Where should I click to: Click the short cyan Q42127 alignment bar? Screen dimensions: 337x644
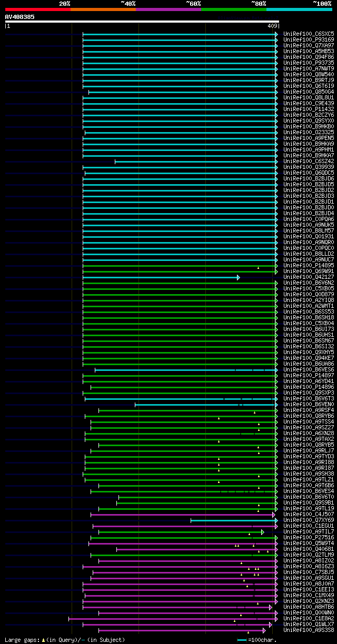tap(161, 277)
